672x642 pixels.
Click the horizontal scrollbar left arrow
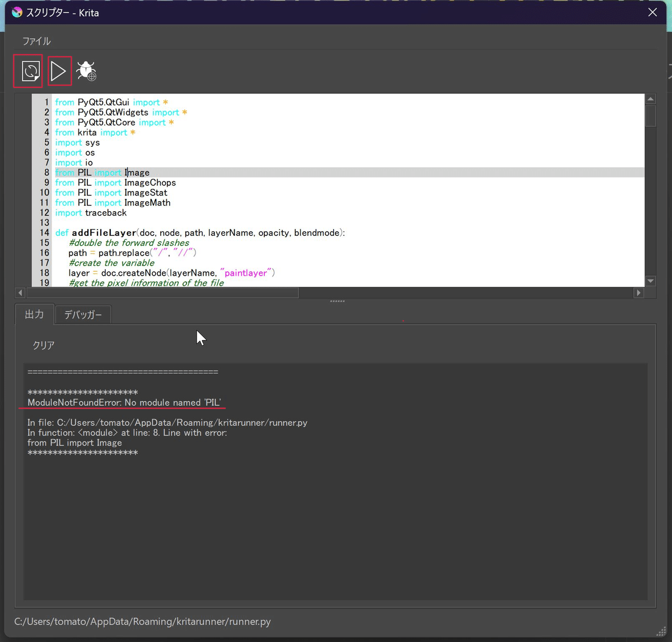21,292
